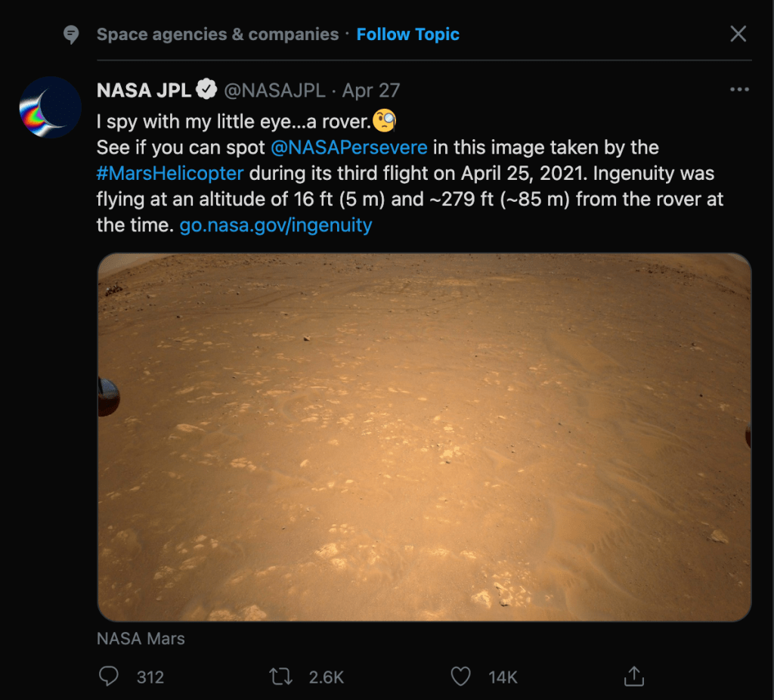Screen dimensions: 774x700
Task: Open the go.nasa.gov/ingenuity link
Action: 276,225
